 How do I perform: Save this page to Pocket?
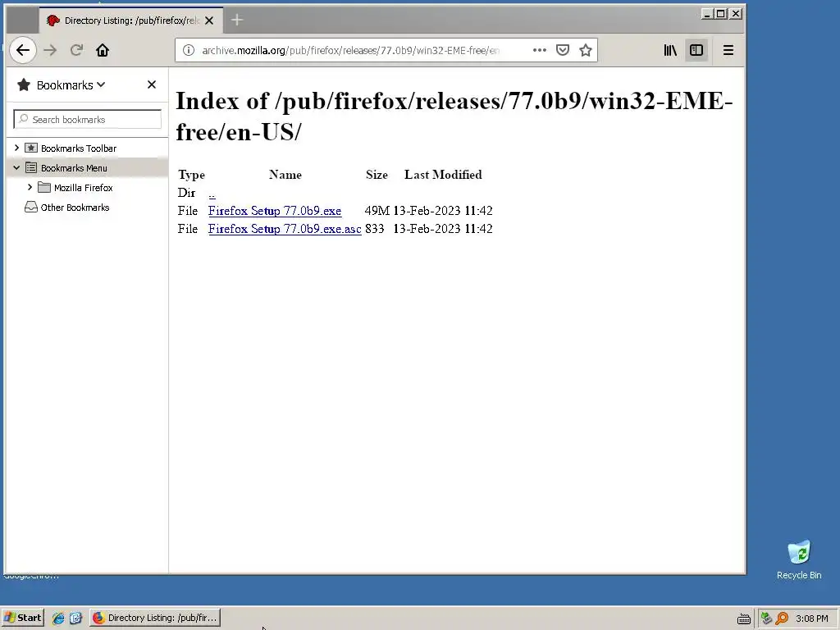coord(563,50)
